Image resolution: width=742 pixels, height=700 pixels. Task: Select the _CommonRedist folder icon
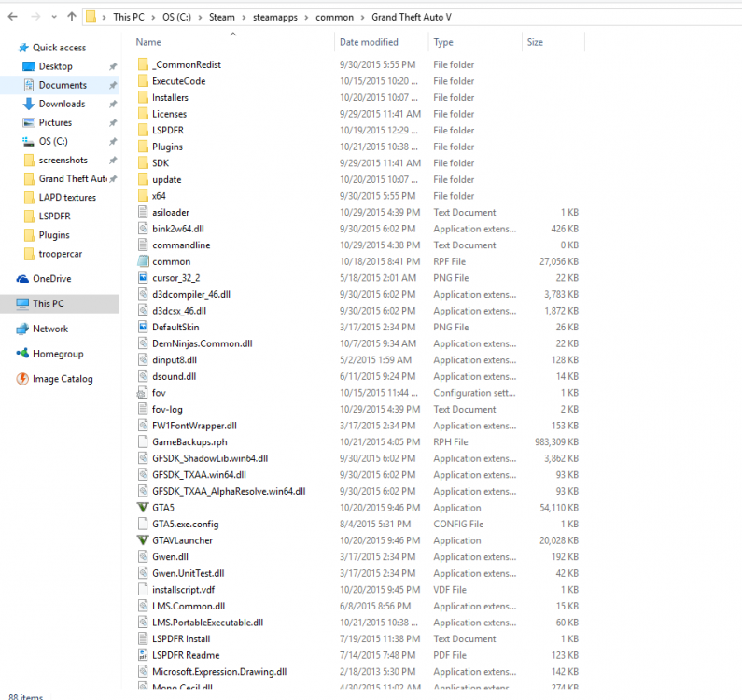coord(143,64)
